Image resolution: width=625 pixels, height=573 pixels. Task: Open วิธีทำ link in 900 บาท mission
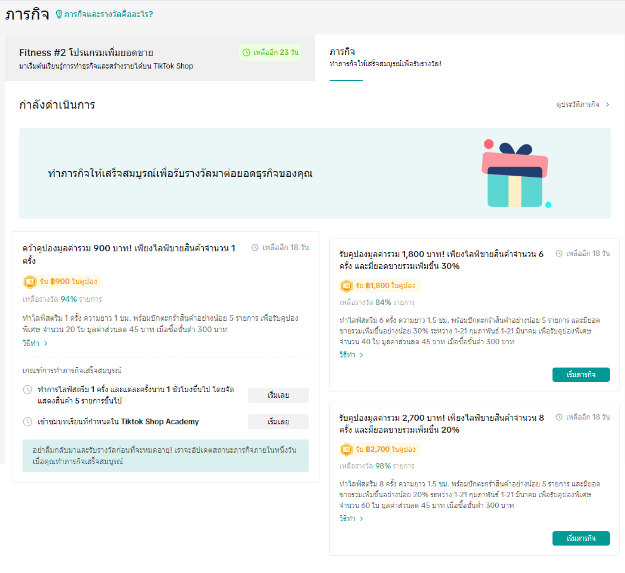(31, 343)
